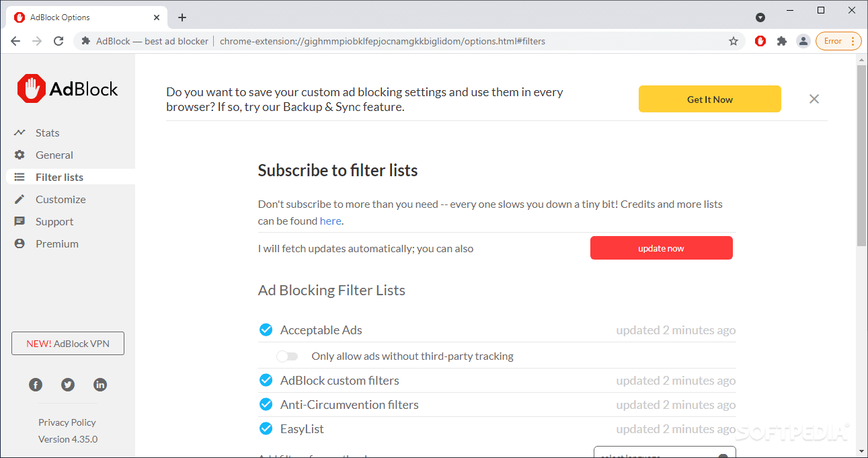Uncheck Acceptable Ads filter list
Screen dimensions: 868x458
[x=266, y=330]
